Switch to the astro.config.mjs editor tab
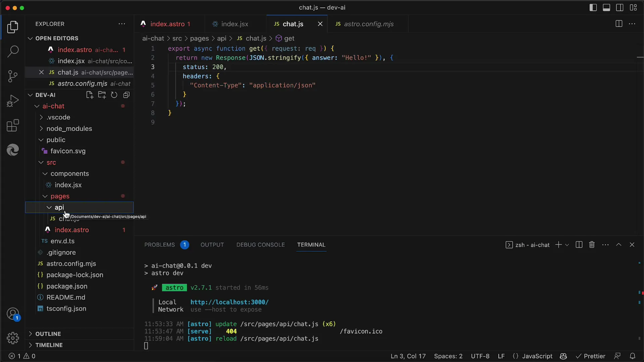 (368, 24)
